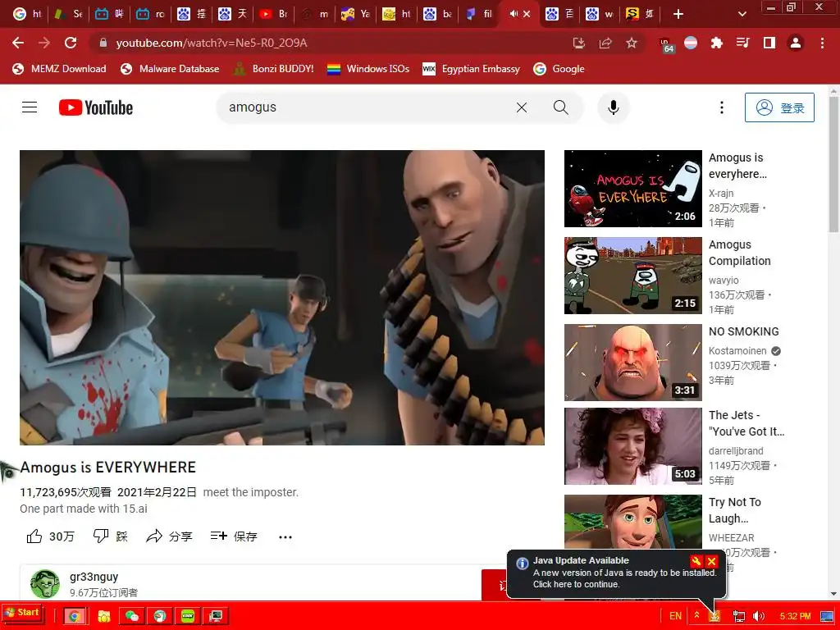Open Amogus is everywhere thumbnail
840x630 pixels.
(632, 189)
